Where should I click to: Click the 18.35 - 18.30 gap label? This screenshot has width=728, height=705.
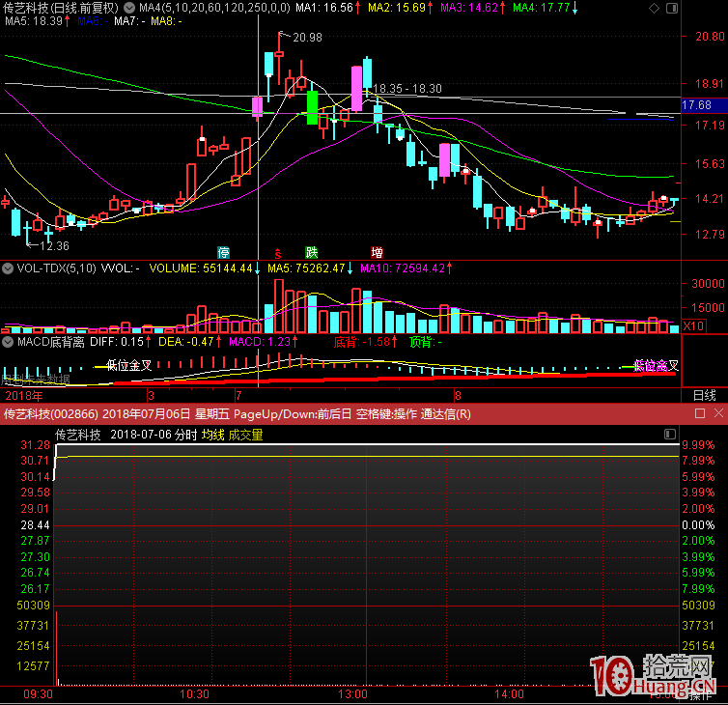click(x=407, y=89)
